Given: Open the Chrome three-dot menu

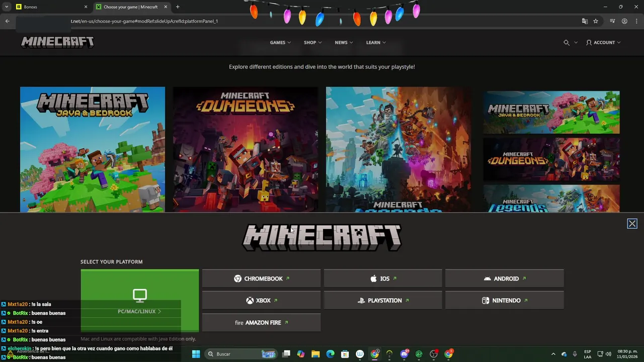Looking at the screenshot, I should click(635, 21).
